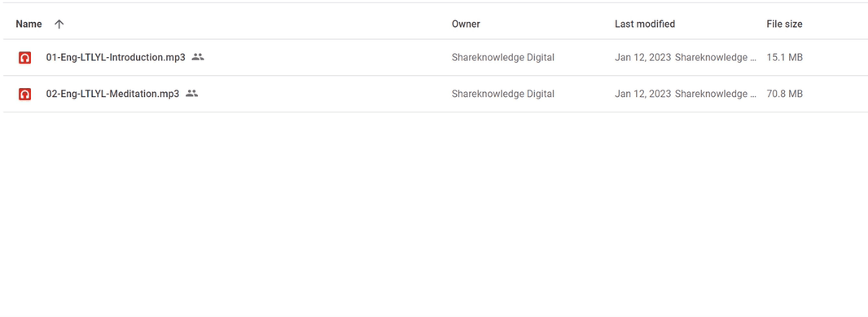The image size is (868, 317).
Task: Click the shared people icon beside Meditation.mp3
Action: tap(191, 93)
